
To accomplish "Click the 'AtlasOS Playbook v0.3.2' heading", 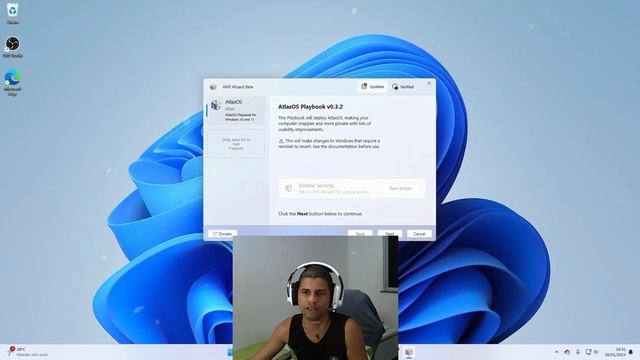I will [310, 107].
